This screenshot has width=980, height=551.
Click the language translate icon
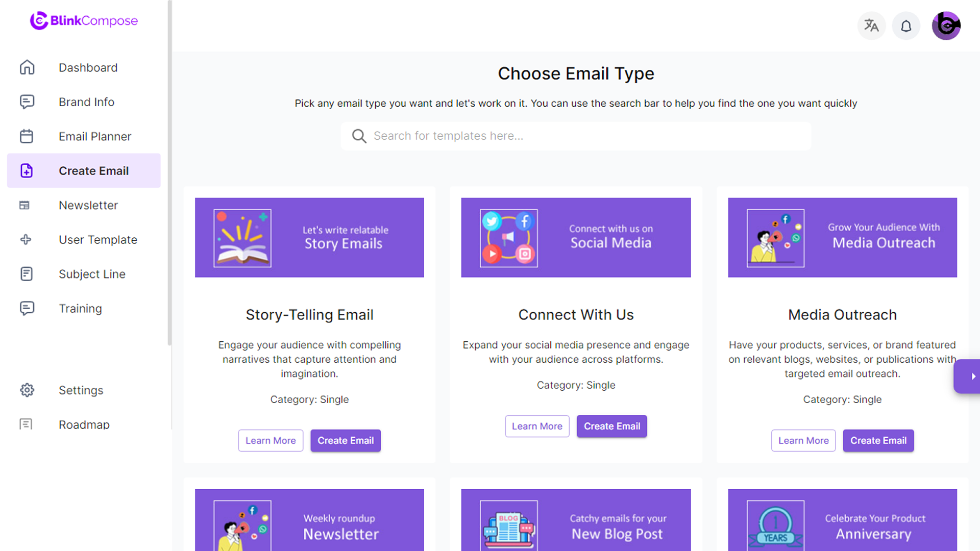871,26
